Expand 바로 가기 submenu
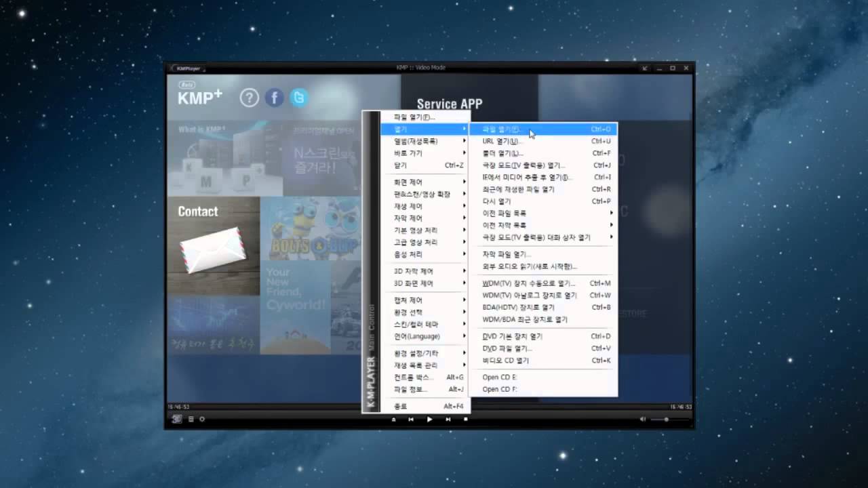Image resolution: width=868 pixels, height=488 pixels. point(425,153)
